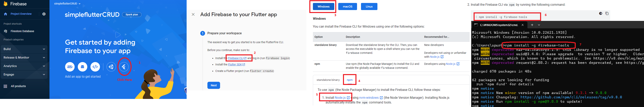This screenshot has height=107, width=644.
Task: Toggle dark theme on code snippet
Action: (x=600, y=13)
